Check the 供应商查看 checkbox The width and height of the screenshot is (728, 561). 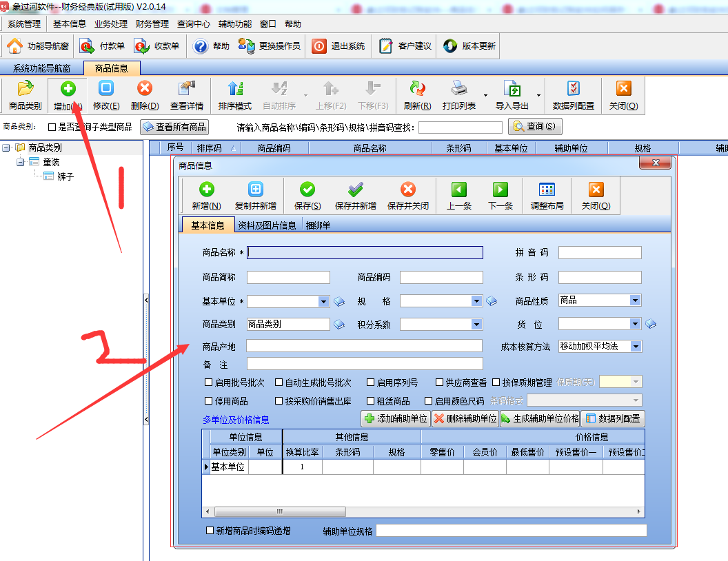(439, 382)
